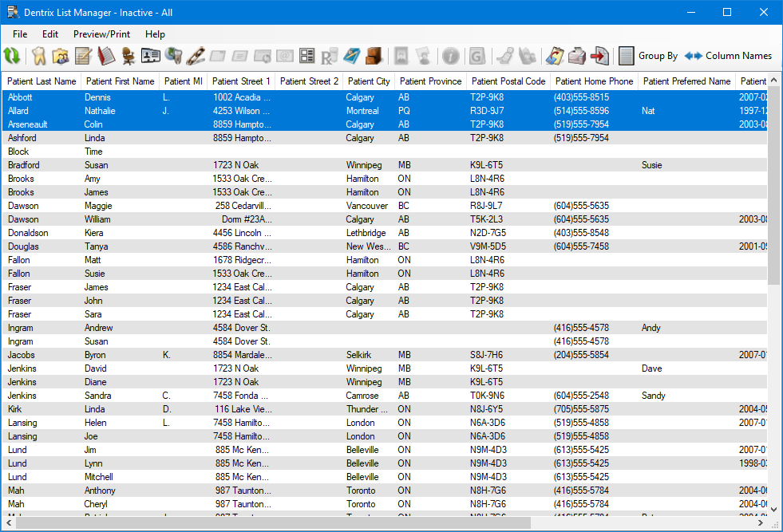Click the 'Maggie' first name cell
Image resolution: width=783 pixels, height=532 pixels.
tap(98, 206)
